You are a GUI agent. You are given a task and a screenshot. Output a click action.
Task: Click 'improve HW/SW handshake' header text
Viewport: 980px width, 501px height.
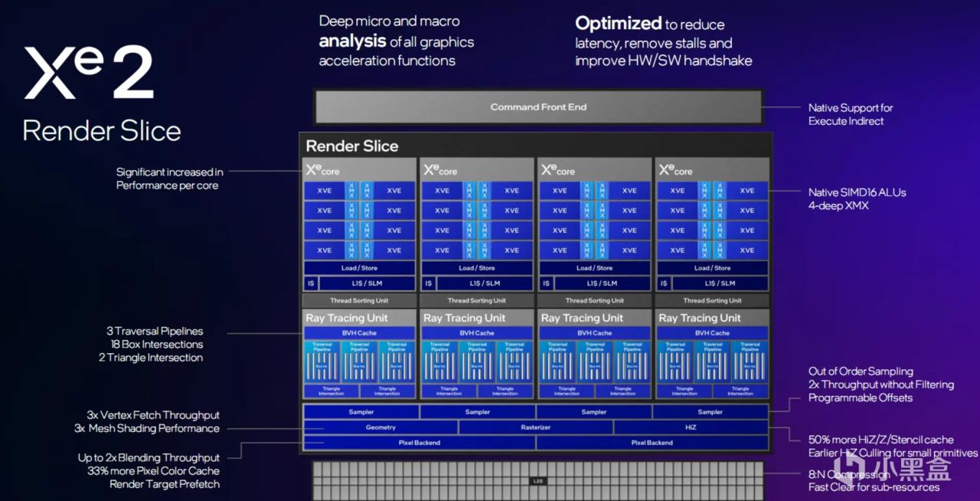(664, 61)
